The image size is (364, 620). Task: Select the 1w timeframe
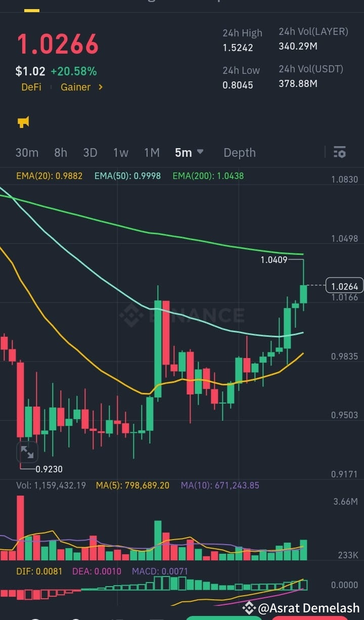tap(121, 152)
